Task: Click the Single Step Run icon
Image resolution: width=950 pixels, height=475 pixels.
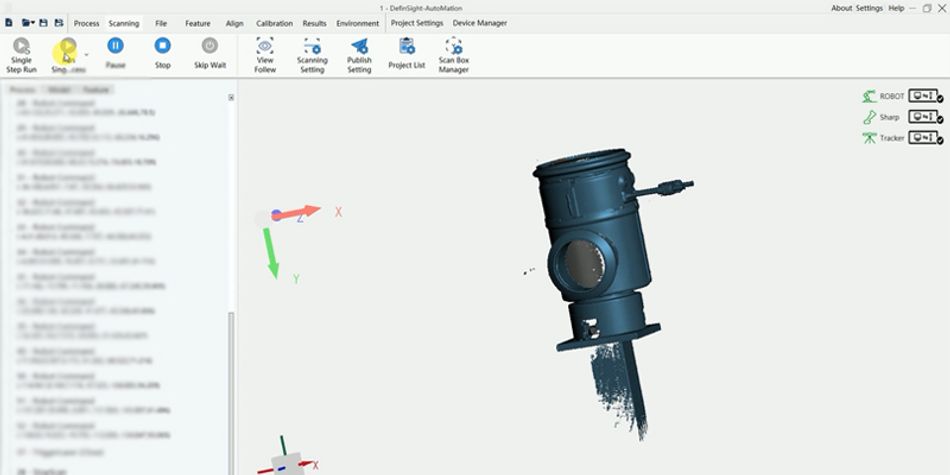Action: coord(21,46)
